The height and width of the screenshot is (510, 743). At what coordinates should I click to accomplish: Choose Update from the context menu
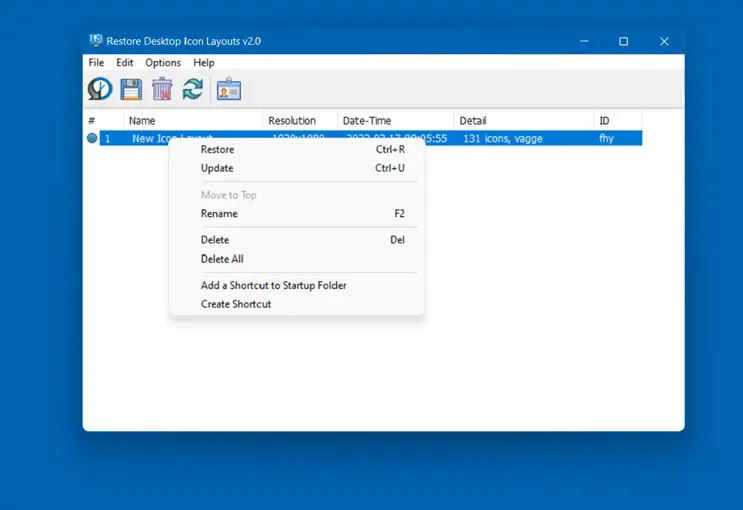tap(297, 168)
